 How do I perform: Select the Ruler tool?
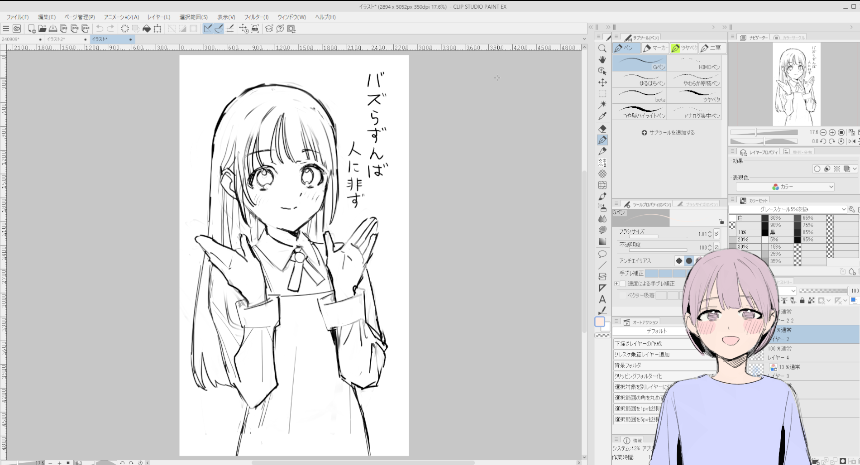(x=602, y=288)
